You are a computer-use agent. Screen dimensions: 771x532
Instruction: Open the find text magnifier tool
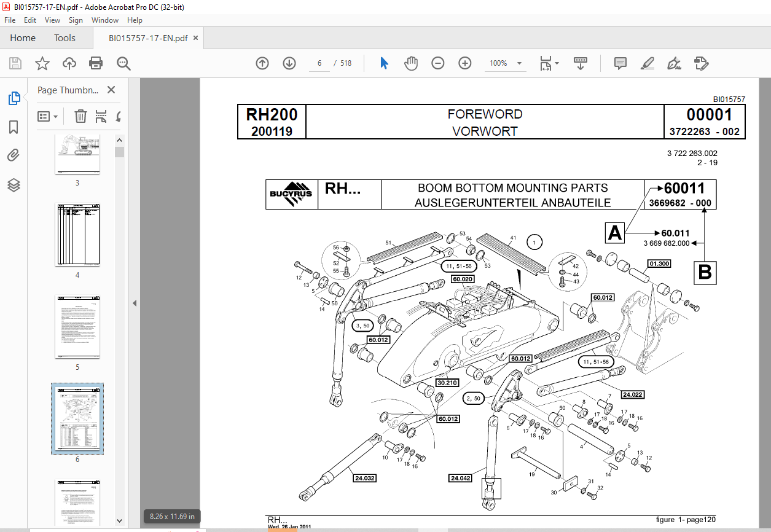point(123,63)
